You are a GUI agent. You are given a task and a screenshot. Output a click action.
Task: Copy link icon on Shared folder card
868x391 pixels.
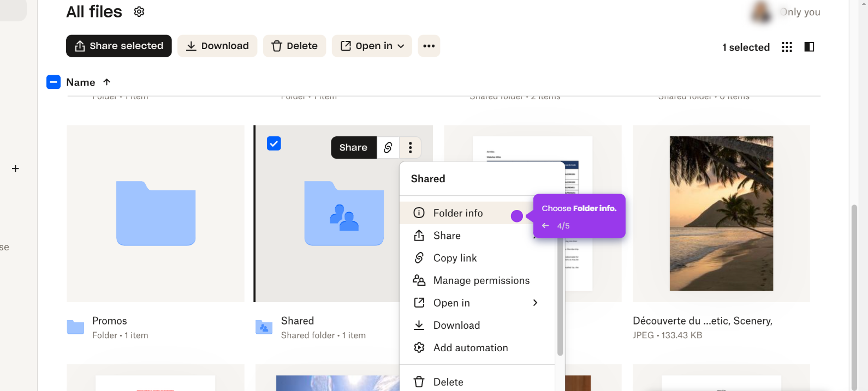click(388, 147)
